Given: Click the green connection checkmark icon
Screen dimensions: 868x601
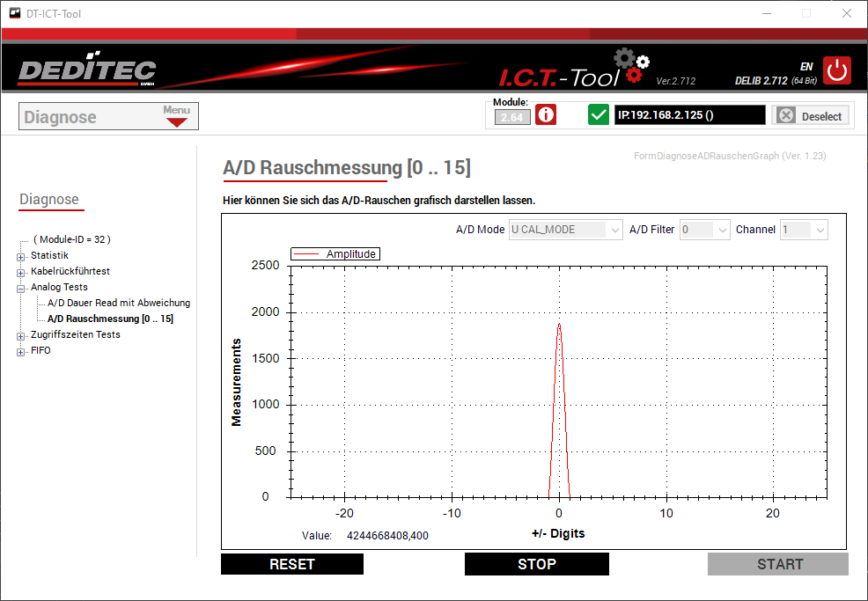Looking at the screenshot, I should (599, 115).
